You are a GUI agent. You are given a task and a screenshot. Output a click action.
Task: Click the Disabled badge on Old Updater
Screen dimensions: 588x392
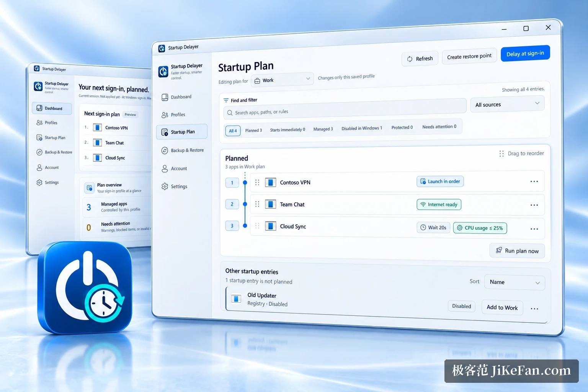462,306
